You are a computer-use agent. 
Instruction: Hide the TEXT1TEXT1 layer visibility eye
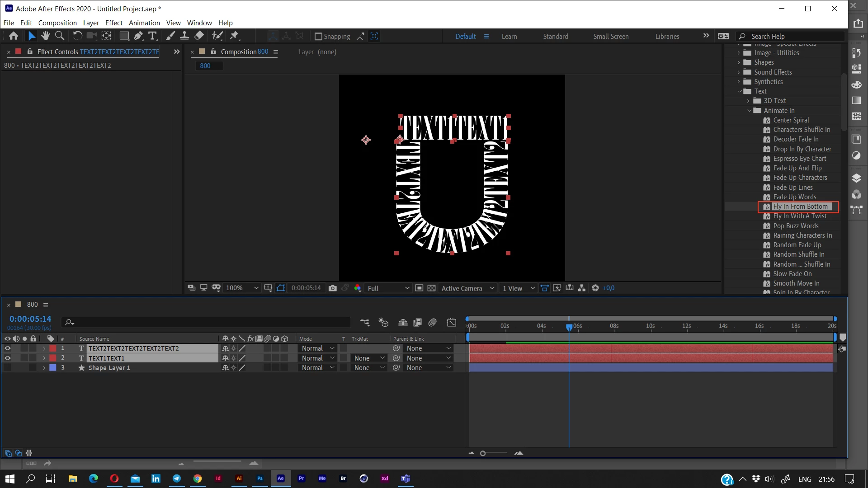point(7,358)
